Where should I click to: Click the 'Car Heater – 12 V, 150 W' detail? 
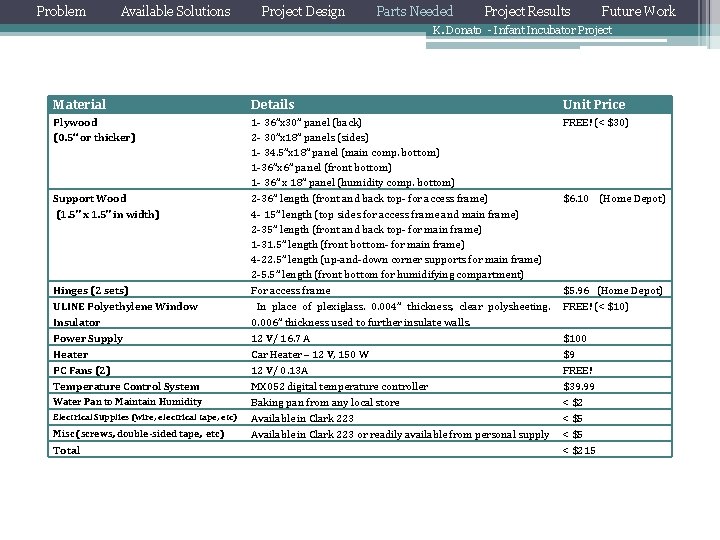tap(310, 354)
